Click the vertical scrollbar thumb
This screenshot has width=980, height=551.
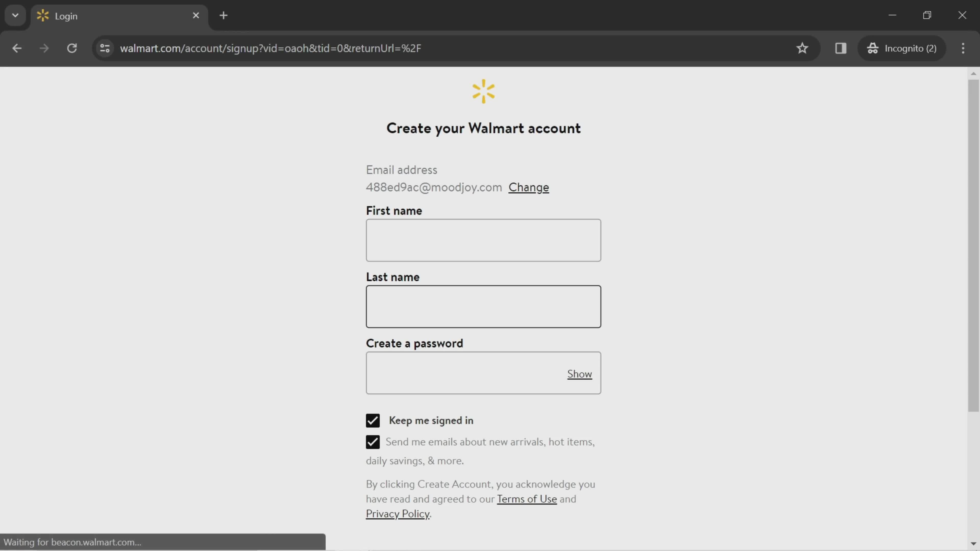pos(973,245)
